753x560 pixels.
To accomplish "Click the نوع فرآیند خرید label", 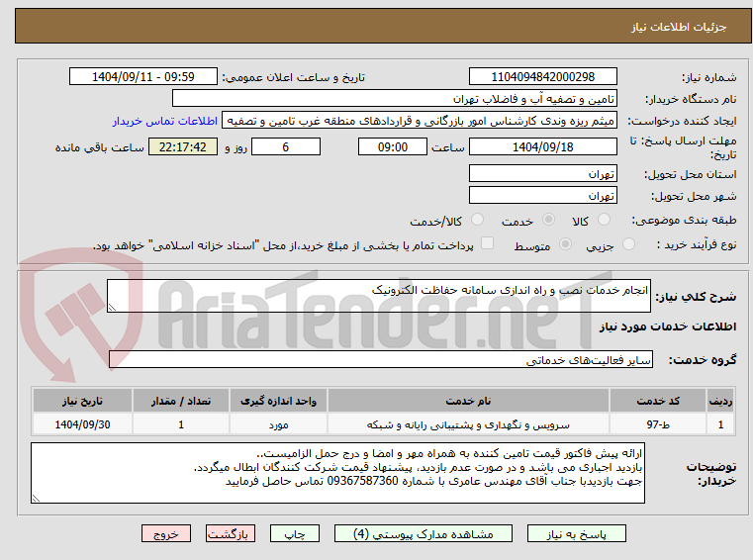I will coord(697,245).
